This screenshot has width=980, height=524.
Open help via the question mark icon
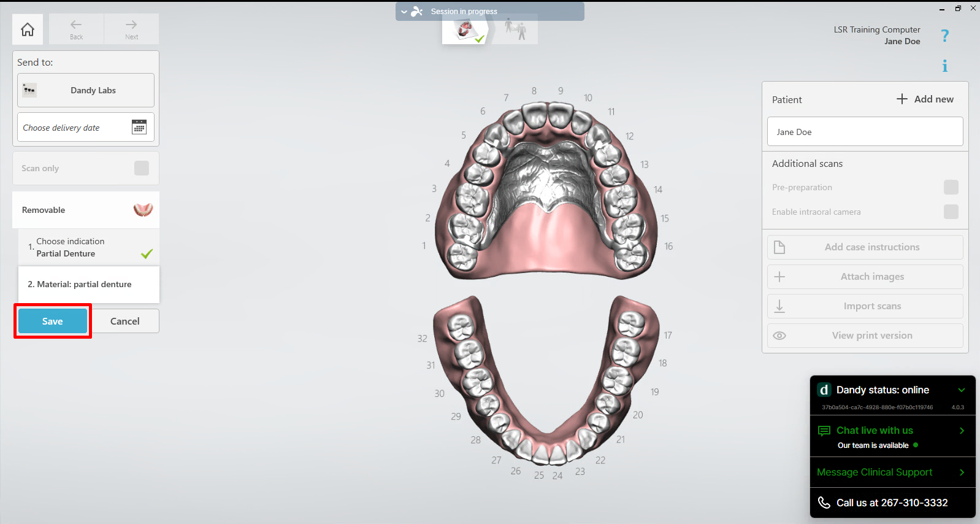tap(944, 36)
